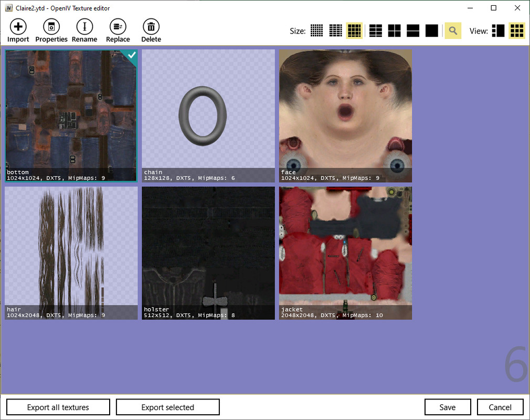
Task: Switch to grid view mode
Action: pos(517,31)
